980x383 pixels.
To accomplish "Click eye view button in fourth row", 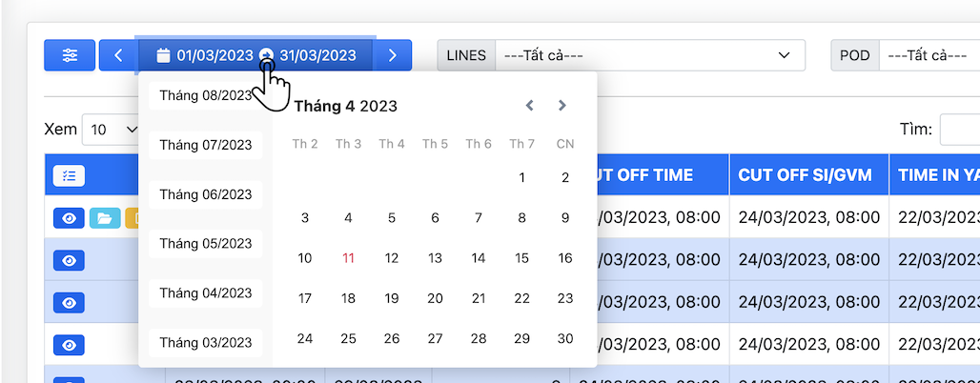I will (69, 345).
